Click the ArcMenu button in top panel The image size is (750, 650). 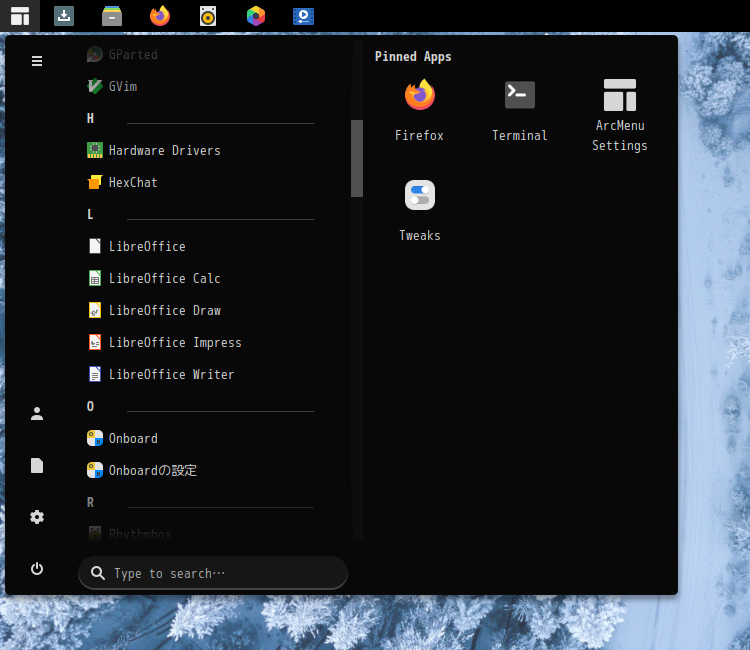point(20,16)
